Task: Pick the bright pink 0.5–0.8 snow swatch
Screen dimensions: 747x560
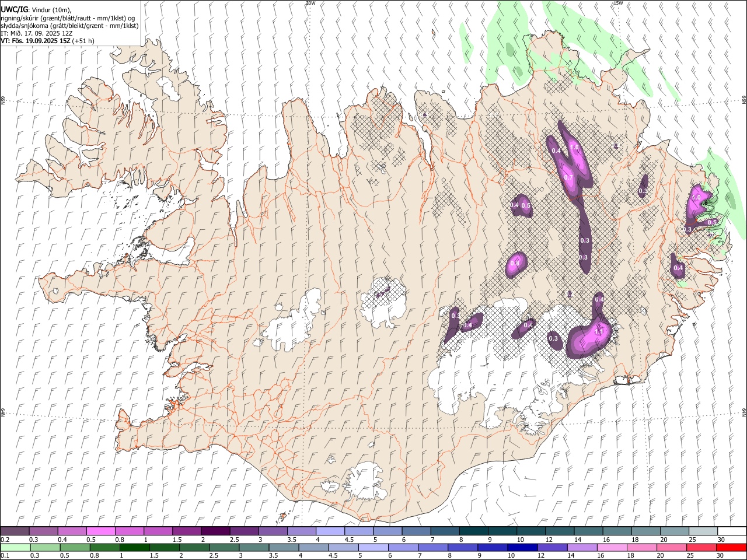Action: [x=100, y=531]
